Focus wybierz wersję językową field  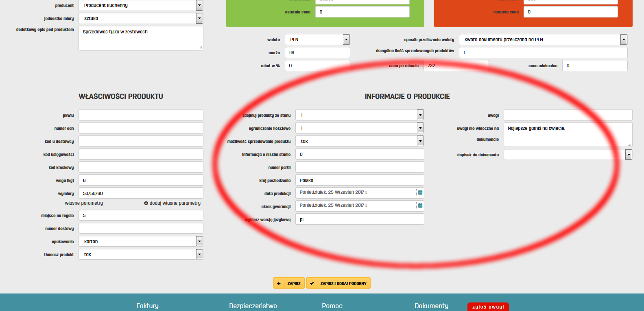(x=360, y=219)
